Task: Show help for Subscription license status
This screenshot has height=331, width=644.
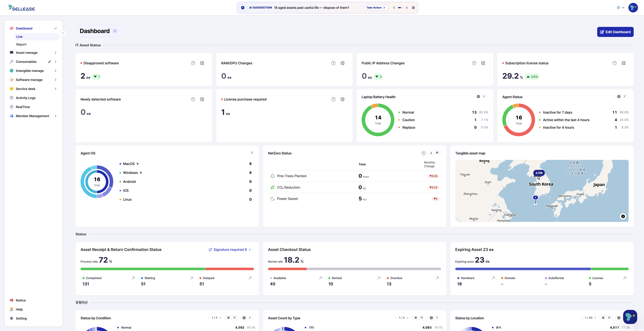Action: coord(615,63)
